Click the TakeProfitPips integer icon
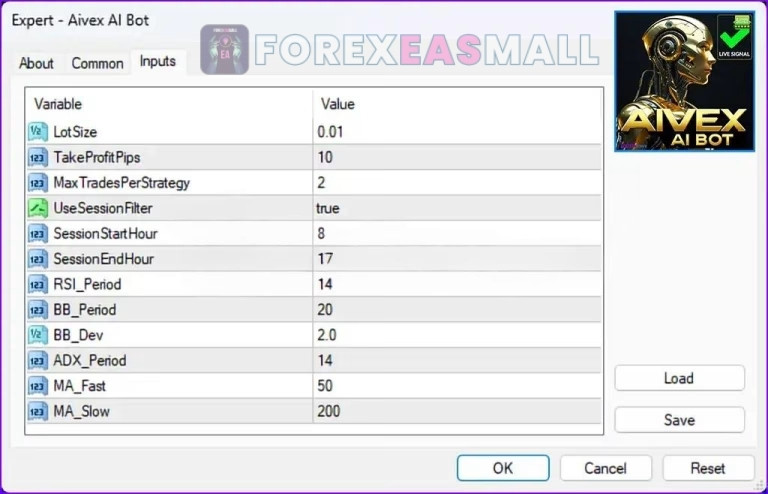768x494 pixels. (38, 157)
